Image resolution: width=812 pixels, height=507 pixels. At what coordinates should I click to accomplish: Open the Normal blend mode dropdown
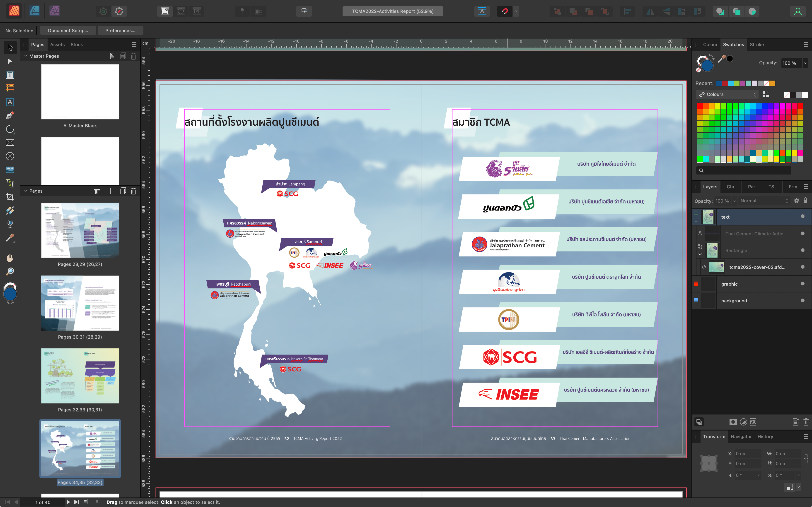[764, 201]
